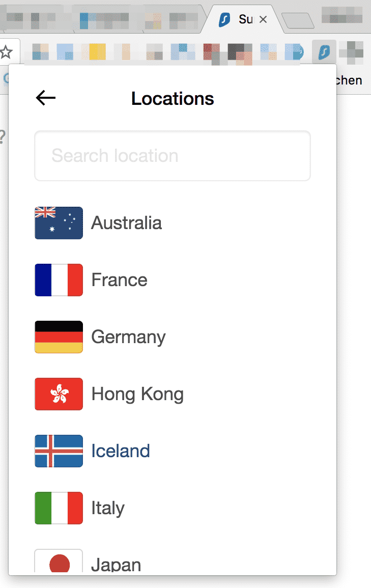Screen dimensions: 371x588
Task: Click the Italy flag icon
Action: pos(59,508)
